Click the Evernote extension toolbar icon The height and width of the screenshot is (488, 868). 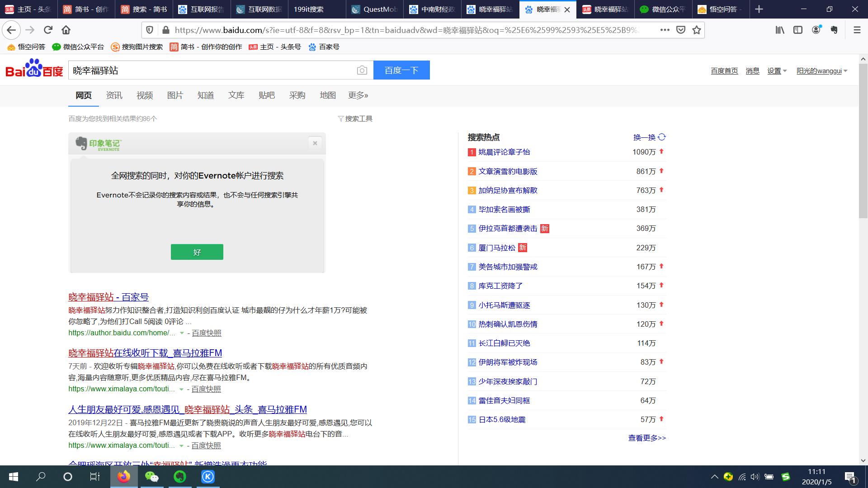[834, 30]
